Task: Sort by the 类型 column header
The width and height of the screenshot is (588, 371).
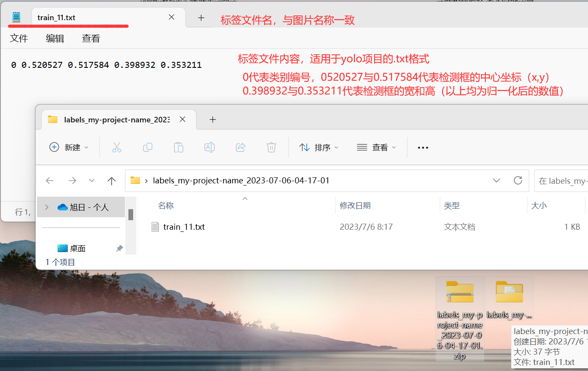Action: 452,206
